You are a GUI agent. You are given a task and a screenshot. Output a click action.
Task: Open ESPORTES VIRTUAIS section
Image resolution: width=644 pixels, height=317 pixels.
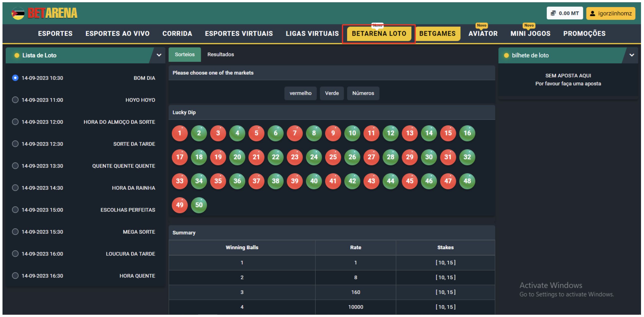tap(239, 33)
